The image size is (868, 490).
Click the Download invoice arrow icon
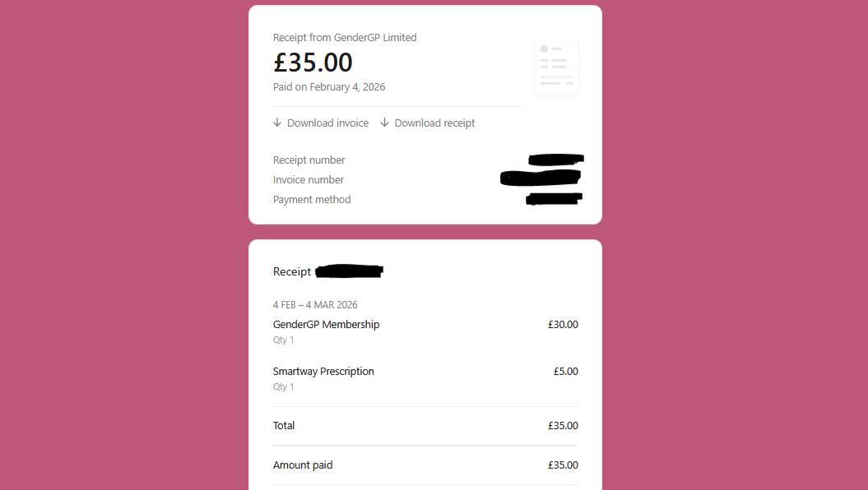point(277,123)
